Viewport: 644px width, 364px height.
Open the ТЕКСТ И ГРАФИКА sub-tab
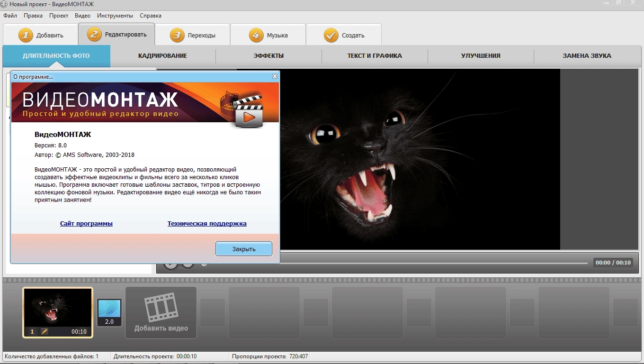(375, 55)
